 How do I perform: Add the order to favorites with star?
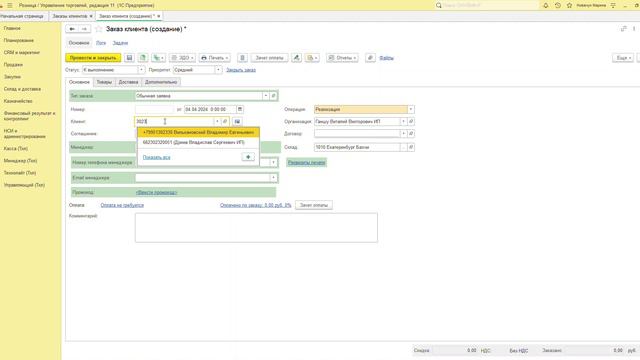[x=98, y=29]
